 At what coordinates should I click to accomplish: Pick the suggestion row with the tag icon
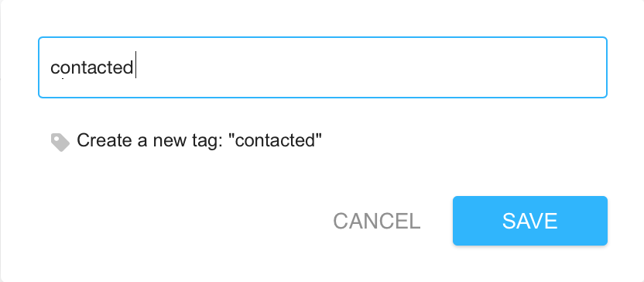187,140
